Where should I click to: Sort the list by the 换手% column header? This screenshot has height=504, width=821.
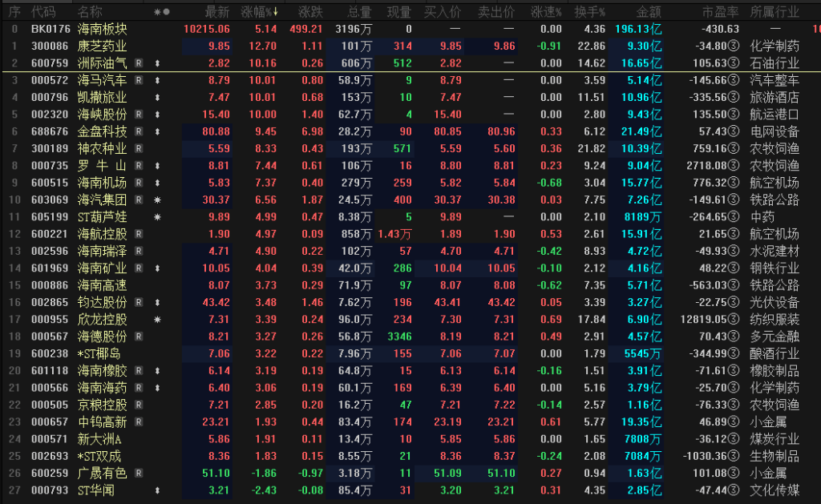[591, 12]
